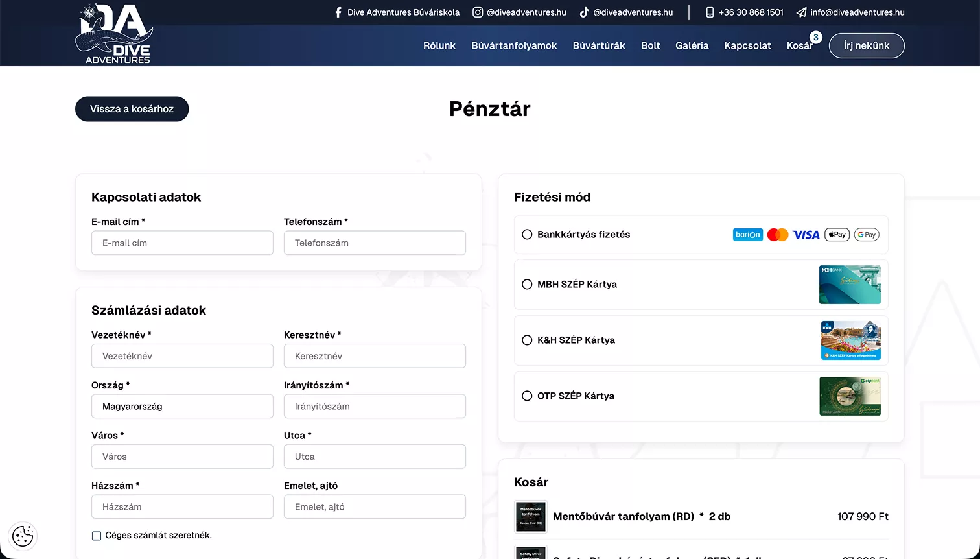Click the Számlázási adatok heading
This screenshot has width=980, height=559.
(x=148, y=310)
